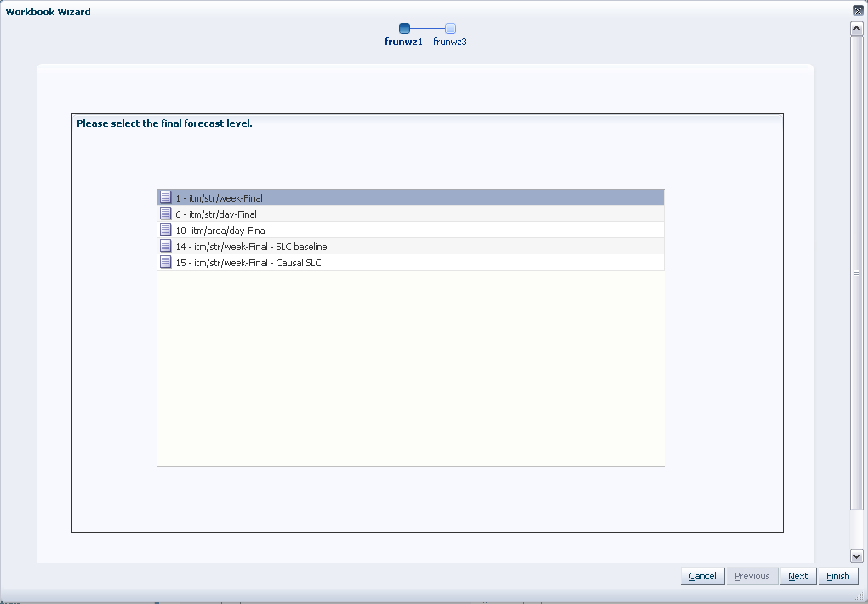The height and width of the screenshot is (604, 868).
Task: Click the scrollbar up arrow
Action: point(856,29)
